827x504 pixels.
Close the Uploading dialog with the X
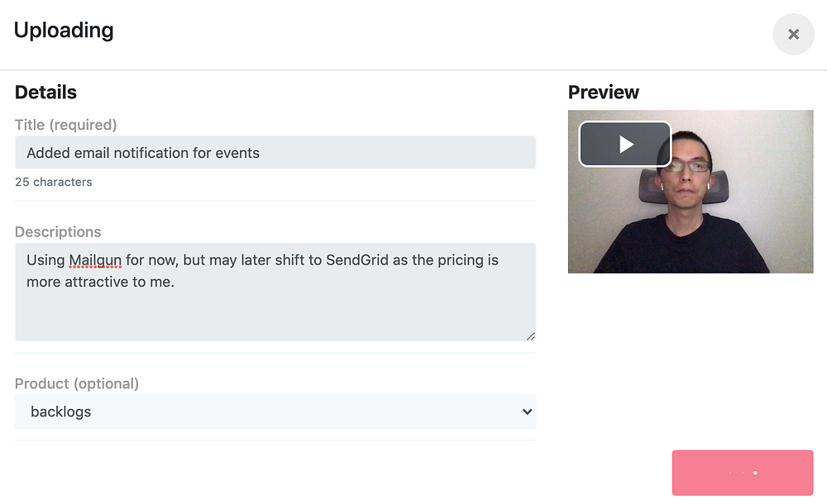793,35
